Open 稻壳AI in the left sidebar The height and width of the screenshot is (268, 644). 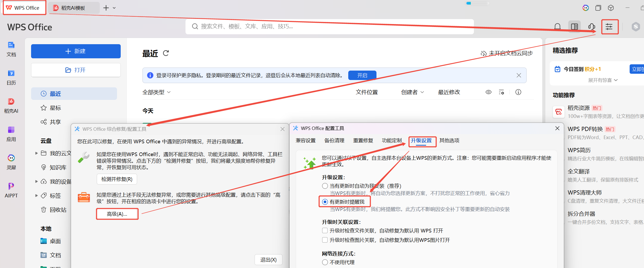(x=11, y=105)
